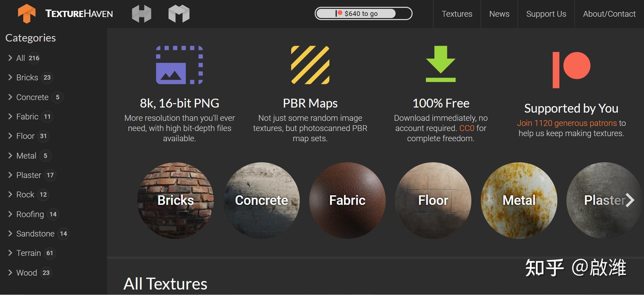Select the Terrain category in sidebar
This screenshot has width=644, height=295.
tap(29, 253)
